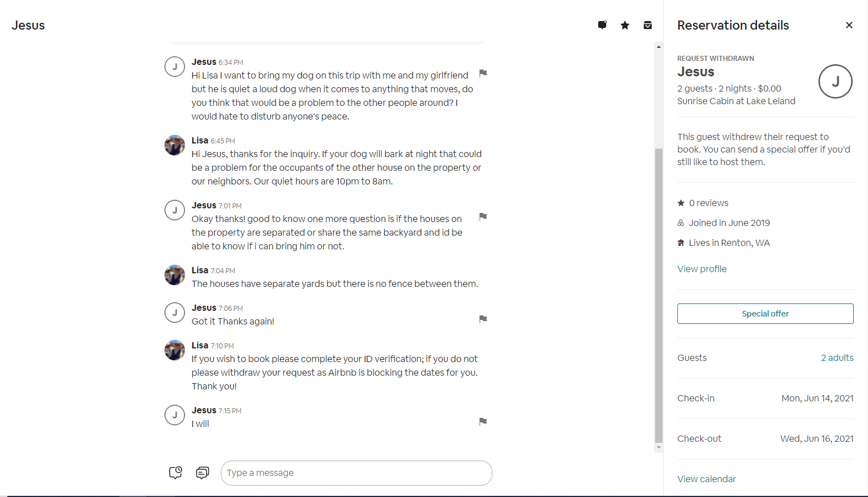
Task: Click the Type a message field
Action: [x=356, y=473]
